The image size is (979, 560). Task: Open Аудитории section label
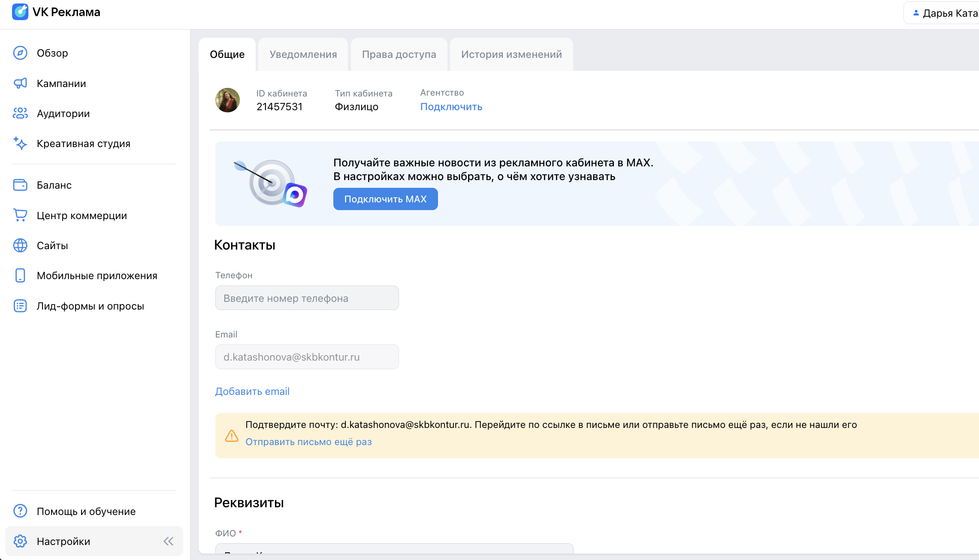point(63,113)
